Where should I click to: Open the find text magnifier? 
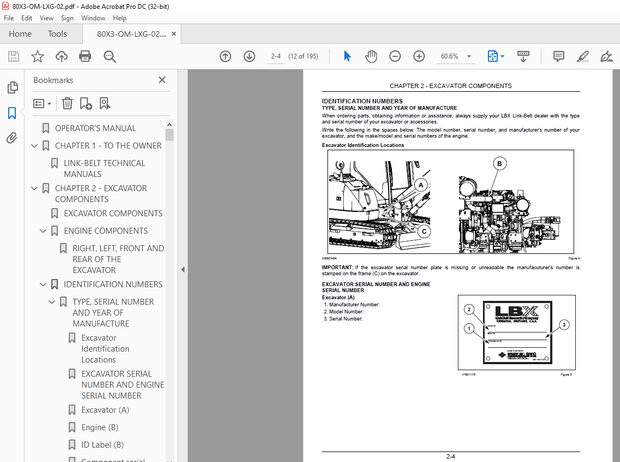(x=110, y=57)
